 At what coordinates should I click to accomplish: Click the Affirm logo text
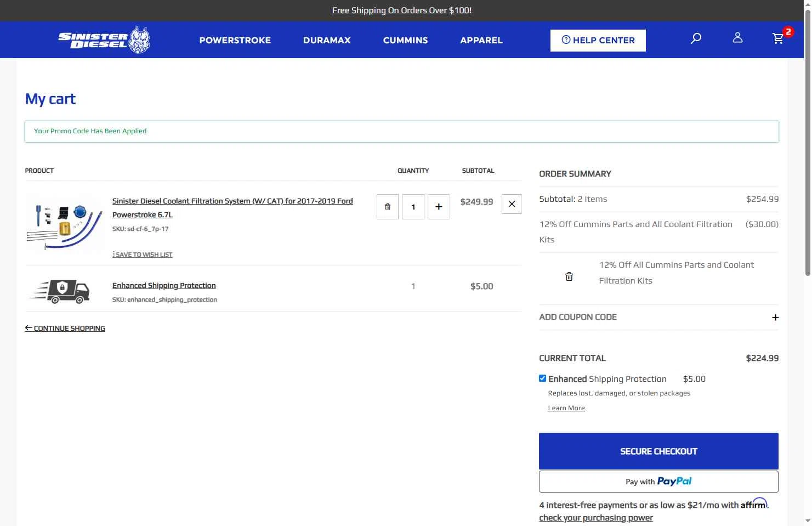(754, 504)
